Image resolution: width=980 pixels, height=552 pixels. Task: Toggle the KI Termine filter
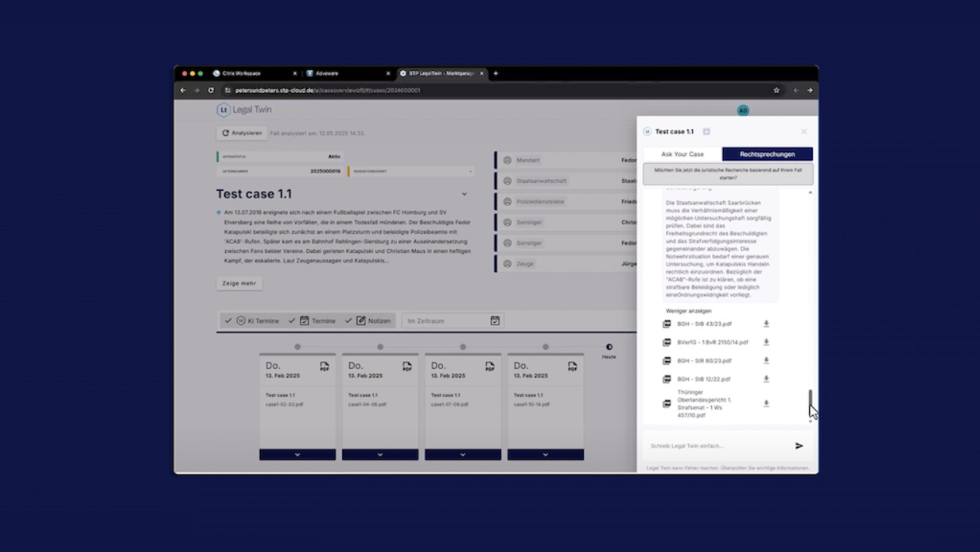[251, 321]
